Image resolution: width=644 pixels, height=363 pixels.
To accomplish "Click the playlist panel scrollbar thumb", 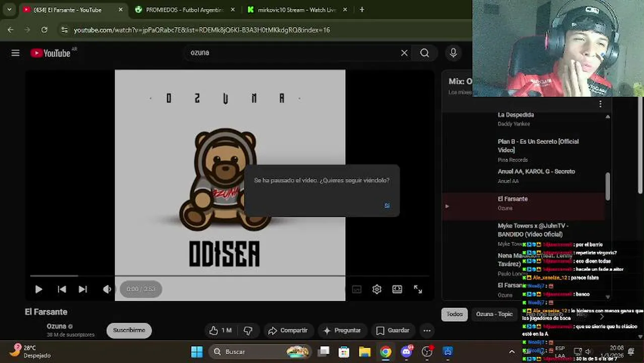I will 608,186.
